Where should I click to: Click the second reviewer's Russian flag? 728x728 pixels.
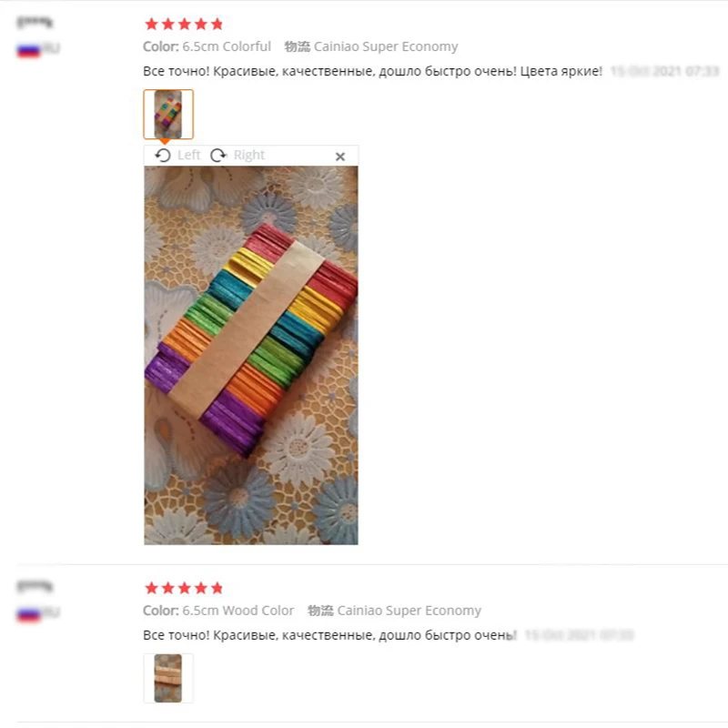pyautogui.click(x=29, y=615)
